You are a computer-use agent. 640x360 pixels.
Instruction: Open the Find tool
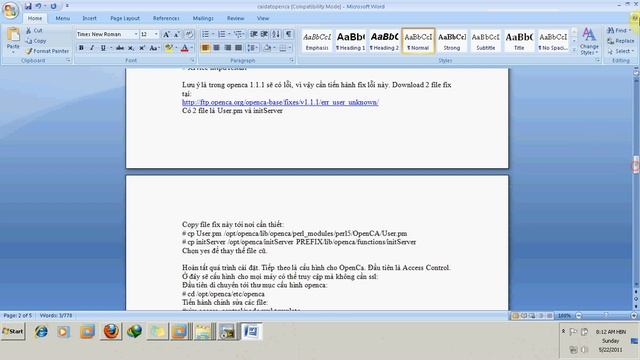619,31
